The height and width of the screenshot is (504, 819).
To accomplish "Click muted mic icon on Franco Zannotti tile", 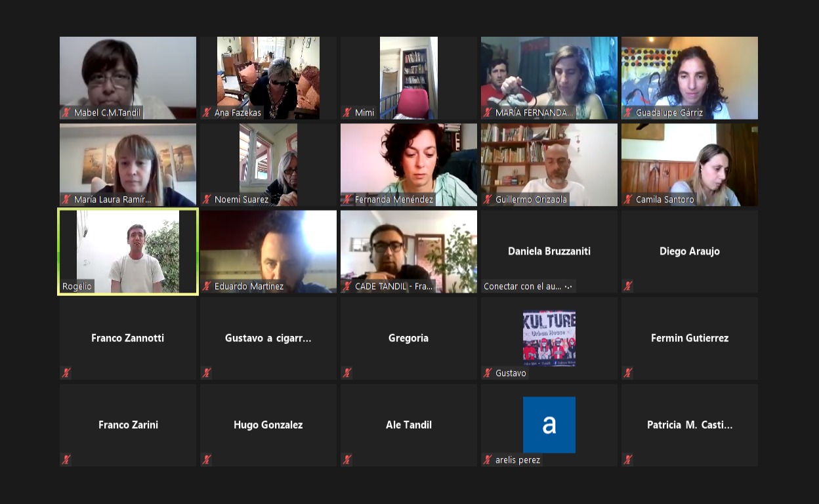I will coord(66,373).
